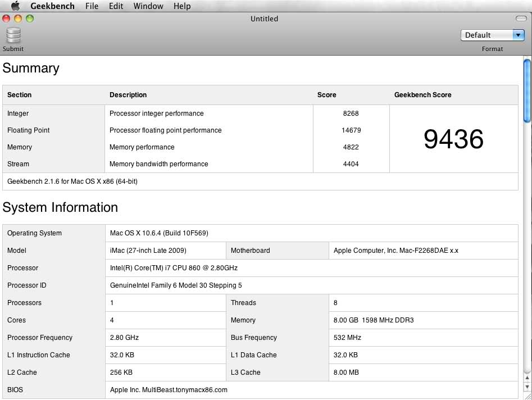The height and width of the screenshot is (400, 532).
Task: Click the 8.00 GB 1598 MHz DDR3 value
Action: point(374,320)
